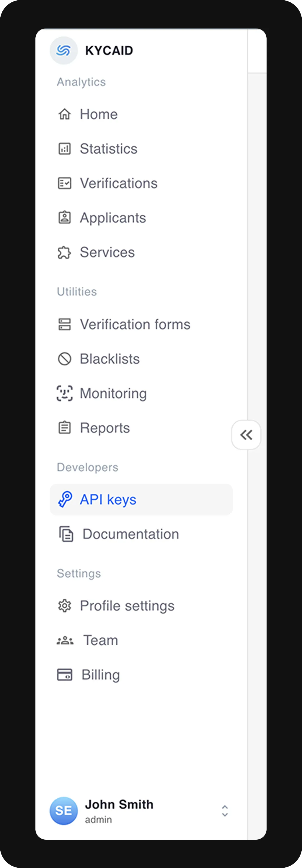This screenshot has height=868, width=302.
Task: Click the Home house icon
Action: click(x=64, y=114)
